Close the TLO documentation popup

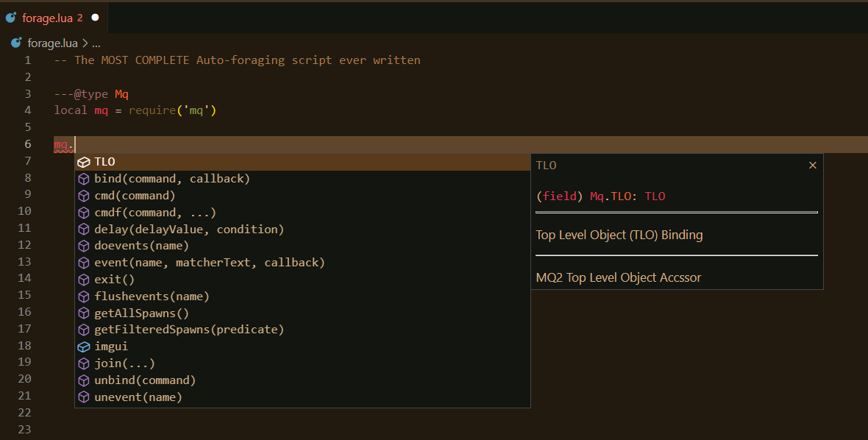pyautogui.click(x=813, y=165)
